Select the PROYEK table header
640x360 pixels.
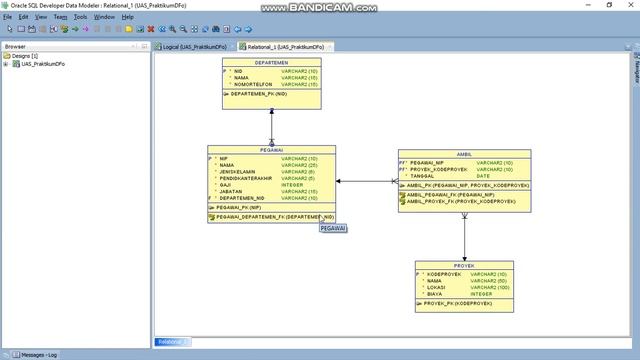tap(464, 266)
